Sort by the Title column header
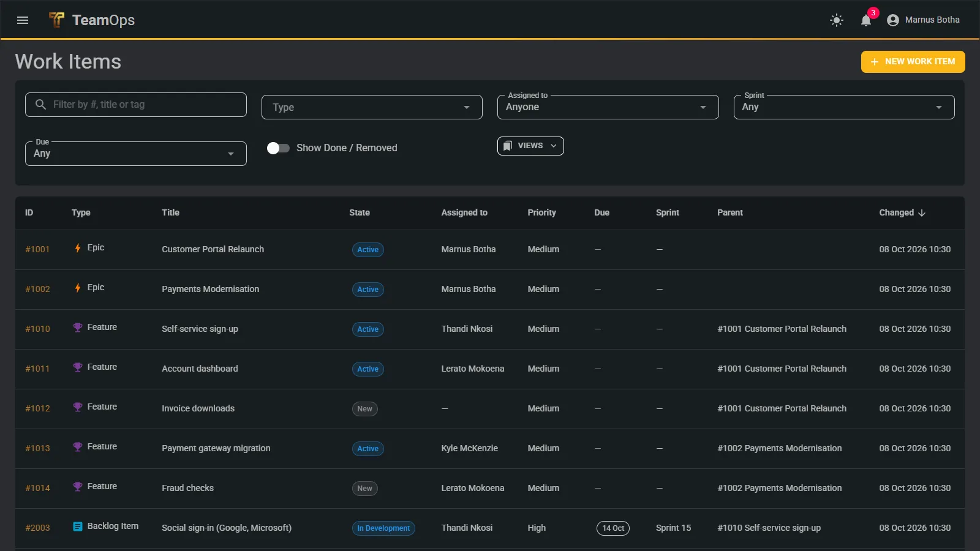The height and width of the screenshot is (551, 980). coord(170,212)
